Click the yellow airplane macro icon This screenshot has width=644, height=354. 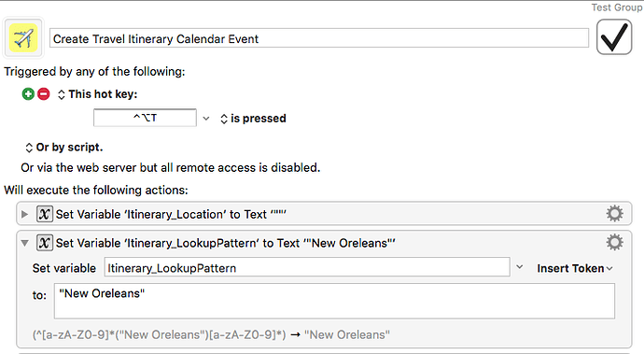point(23,37)
